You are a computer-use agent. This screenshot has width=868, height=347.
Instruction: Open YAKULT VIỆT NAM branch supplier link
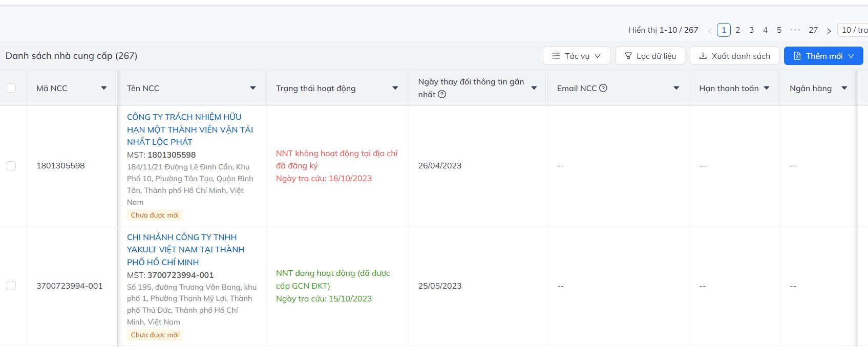tap(185, 249)
